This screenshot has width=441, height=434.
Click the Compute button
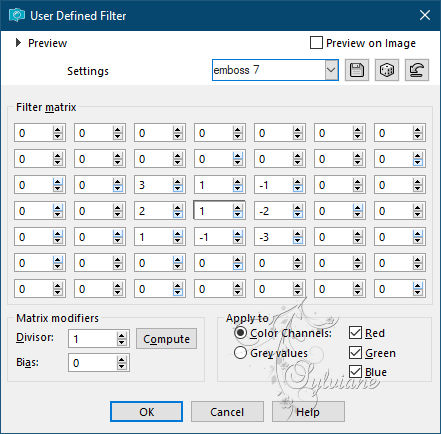point(166,339)
